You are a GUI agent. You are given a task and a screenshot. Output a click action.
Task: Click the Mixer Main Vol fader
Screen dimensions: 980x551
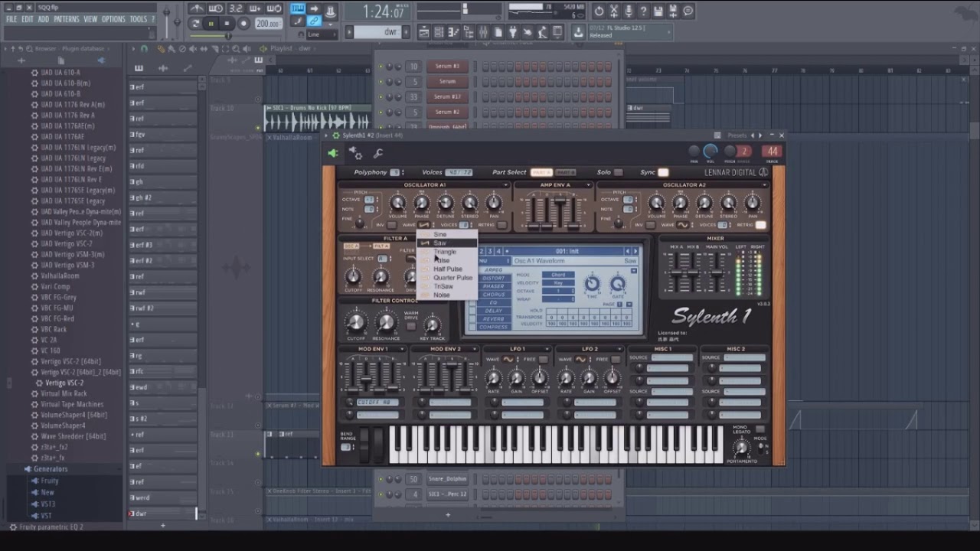pos(717,272)
